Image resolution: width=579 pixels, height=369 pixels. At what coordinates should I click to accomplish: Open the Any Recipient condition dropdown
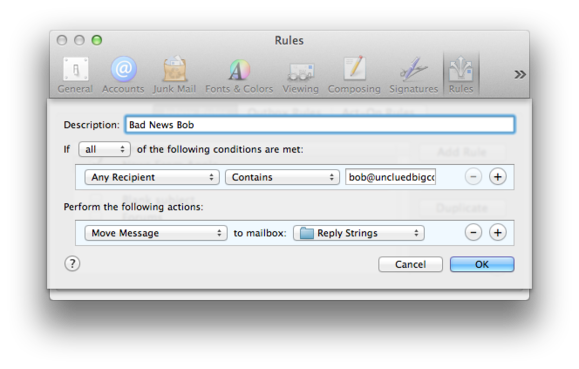[152, 177]
